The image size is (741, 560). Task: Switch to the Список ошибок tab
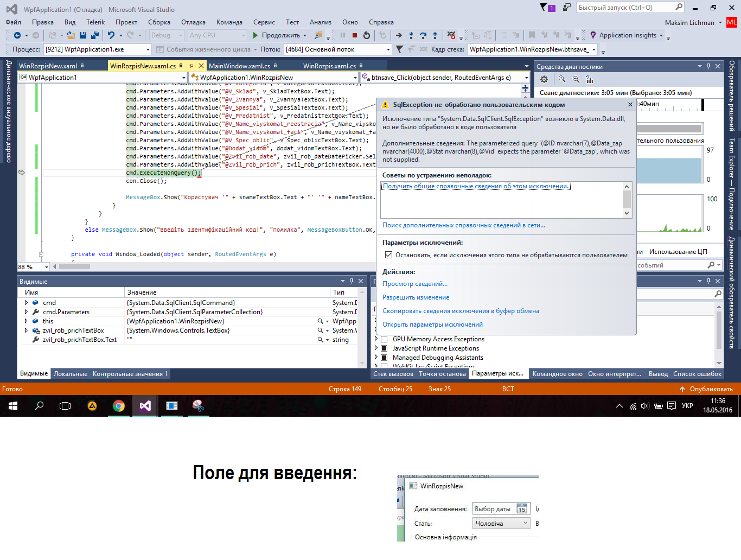(x=698, y=374)
